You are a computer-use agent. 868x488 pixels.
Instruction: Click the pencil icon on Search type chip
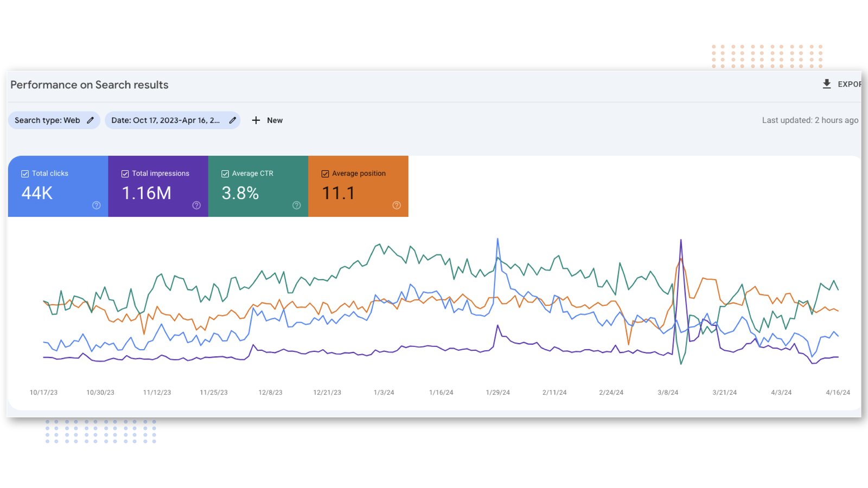[91, 120]
